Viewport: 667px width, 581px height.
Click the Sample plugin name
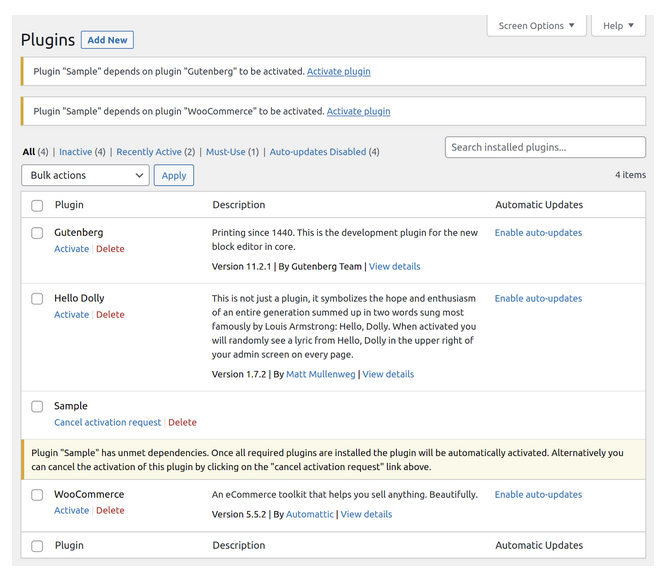71,406
